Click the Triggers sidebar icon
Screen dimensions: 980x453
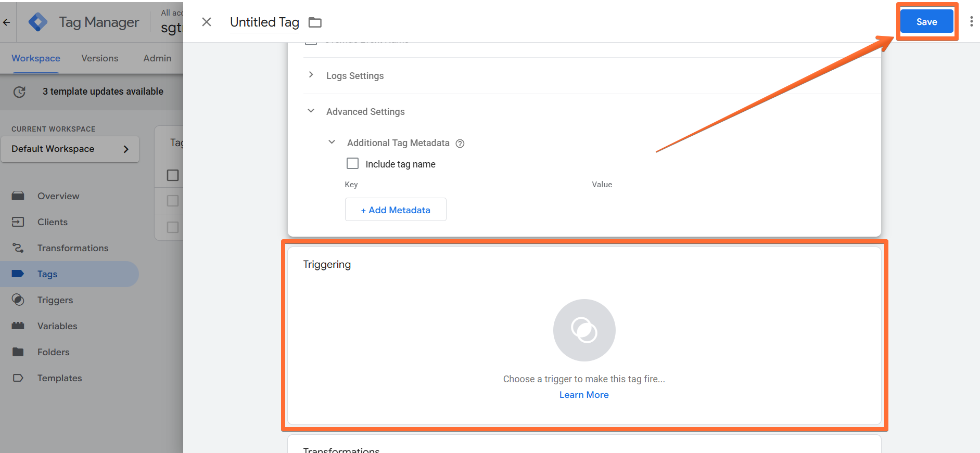coord(18,300)
